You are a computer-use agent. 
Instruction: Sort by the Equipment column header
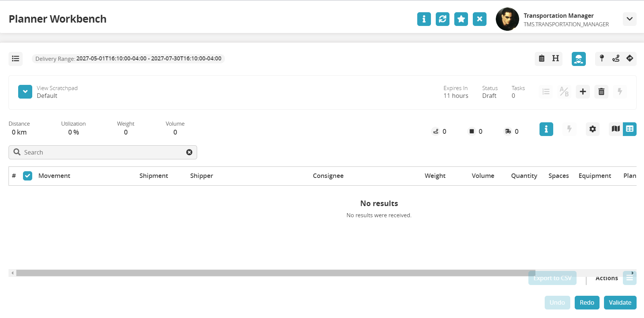(x=595, y=176)
